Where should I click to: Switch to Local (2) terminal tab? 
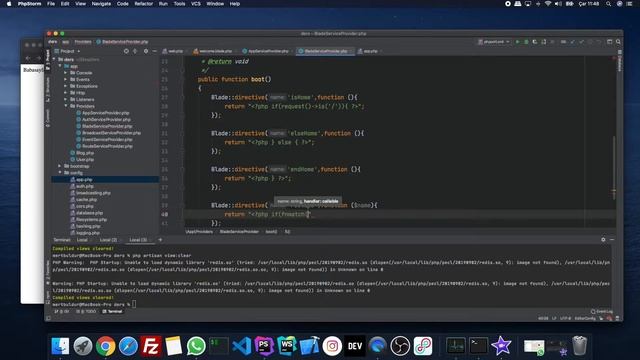pos(109,240)
